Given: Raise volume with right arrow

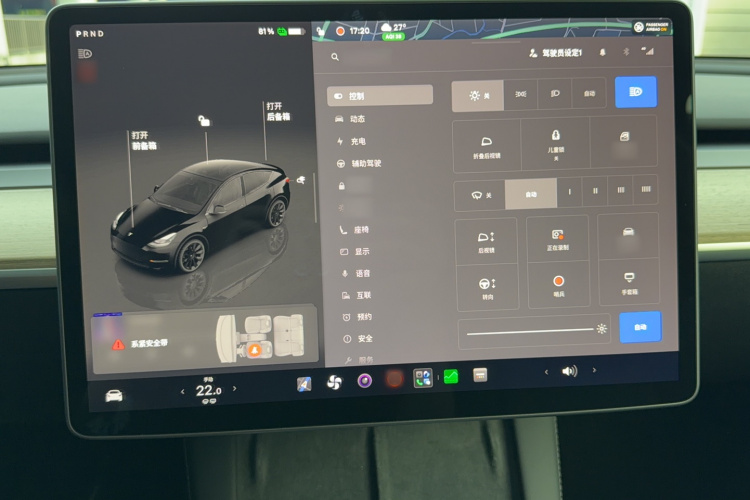Looking at the screenshot, I should pyautogui.click(x=594, y=369).
